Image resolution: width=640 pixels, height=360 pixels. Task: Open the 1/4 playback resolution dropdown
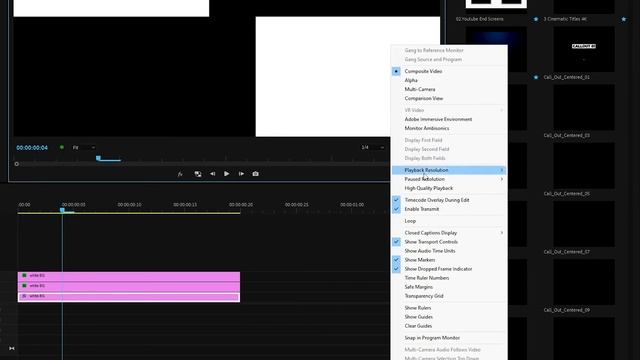373,147
